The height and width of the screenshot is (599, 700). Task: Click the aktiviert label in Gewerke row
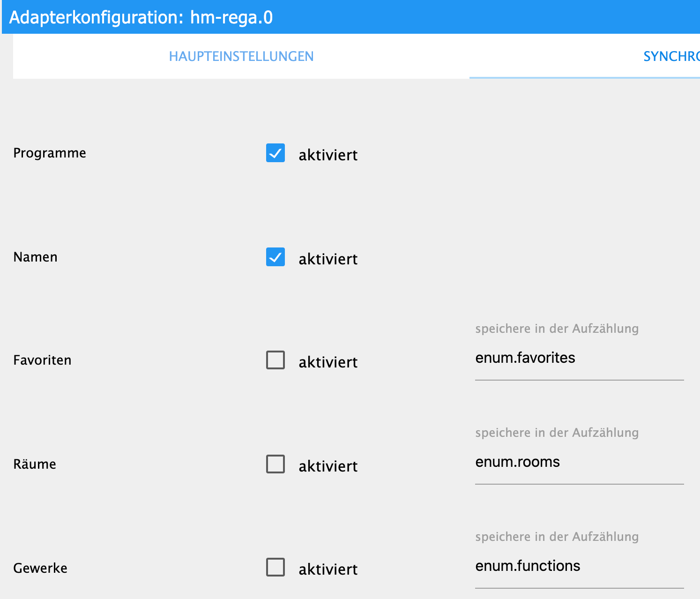(328, 569)
